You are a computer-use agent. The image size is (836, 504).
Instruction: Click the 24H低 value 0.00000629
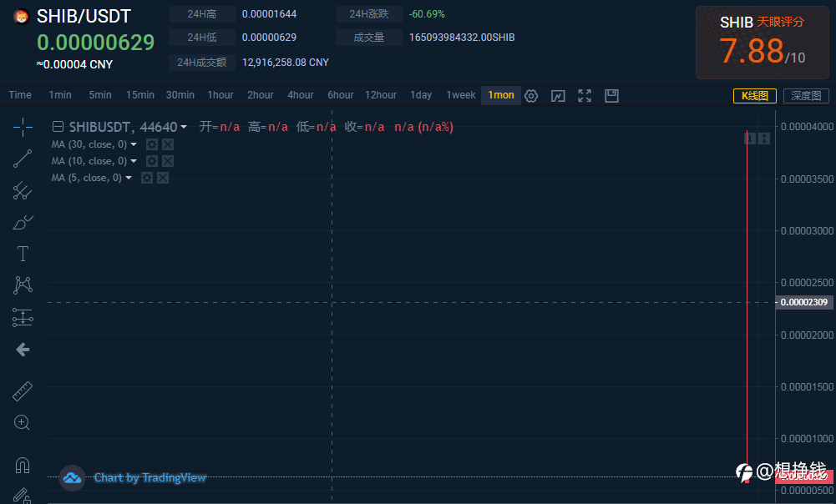269,38
